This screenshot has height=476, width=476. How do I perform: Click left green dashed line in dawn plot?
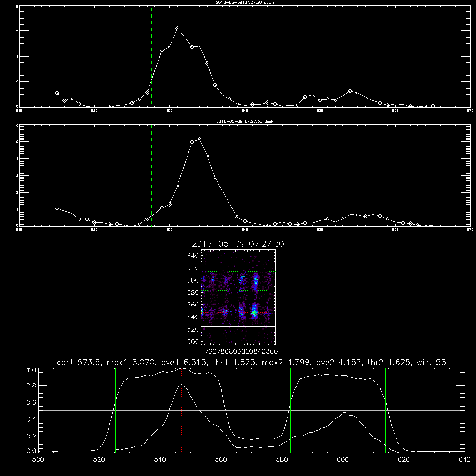tap(151, 56)
